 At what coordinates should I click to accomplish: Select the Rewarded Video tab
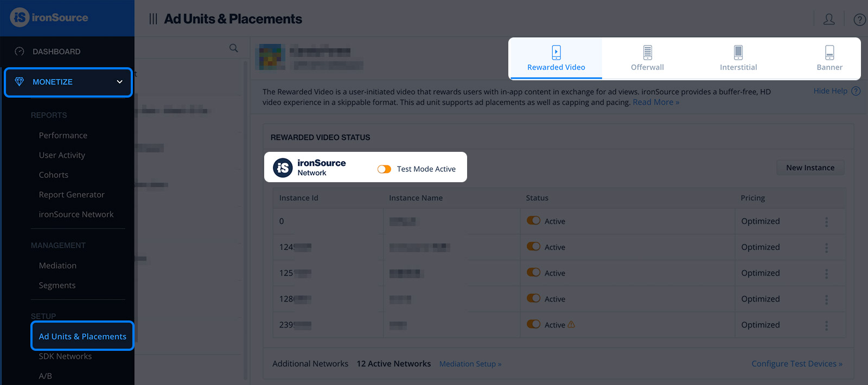click(556, 58)
